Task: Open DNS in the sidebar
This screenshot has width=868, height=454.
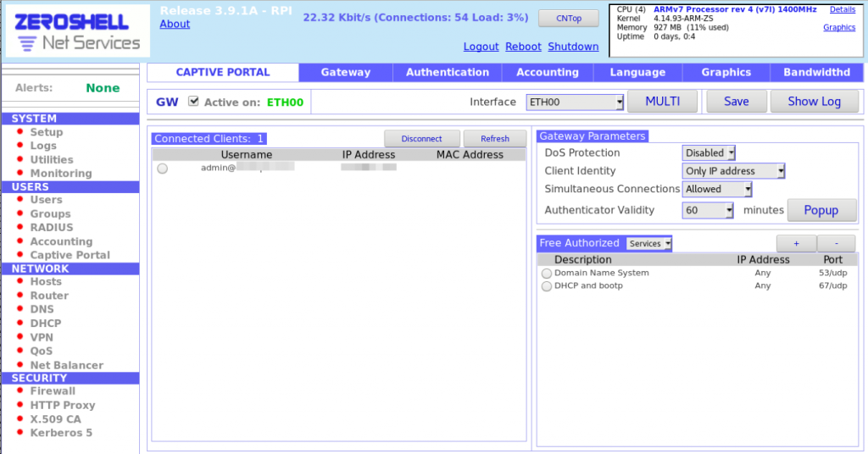Action: click(x=42, y=309)
